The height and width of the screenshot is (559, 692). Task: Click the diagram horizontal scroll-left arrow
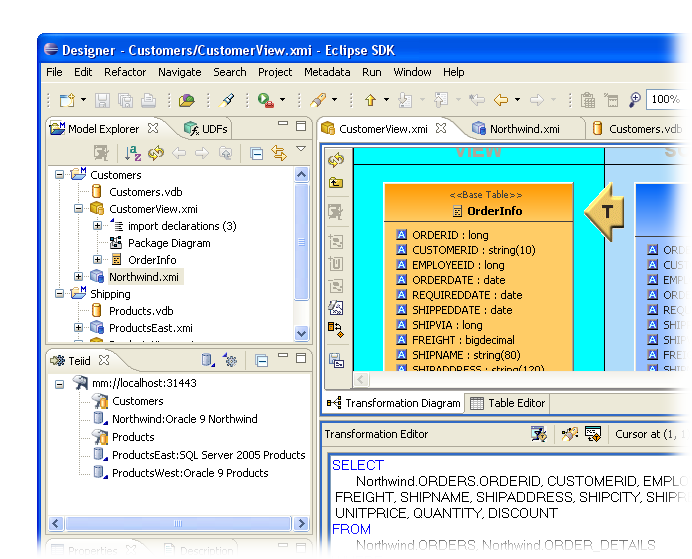pos(361,379)
